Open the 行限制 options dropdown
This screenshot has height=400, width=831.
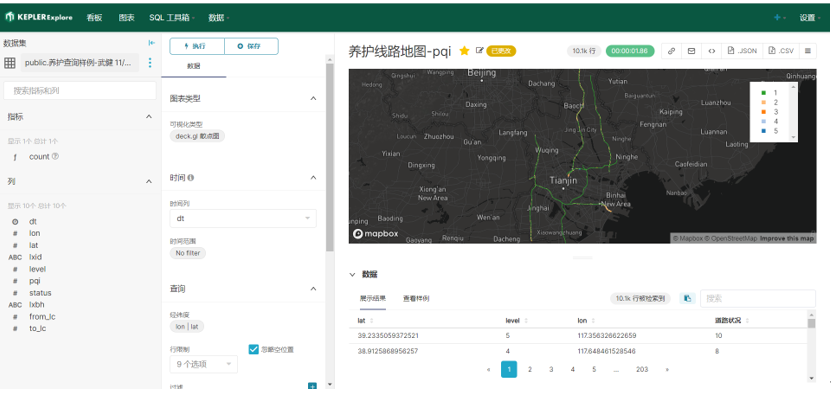point(204,364)
